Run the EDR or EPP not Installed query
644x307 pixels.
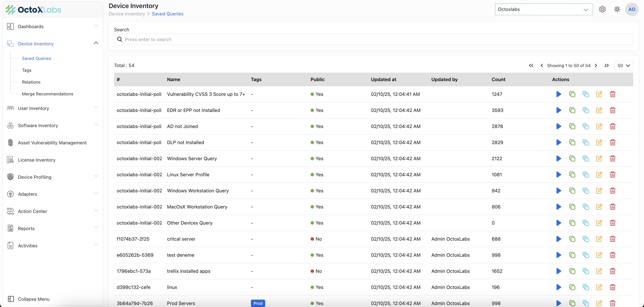[559, 110]
